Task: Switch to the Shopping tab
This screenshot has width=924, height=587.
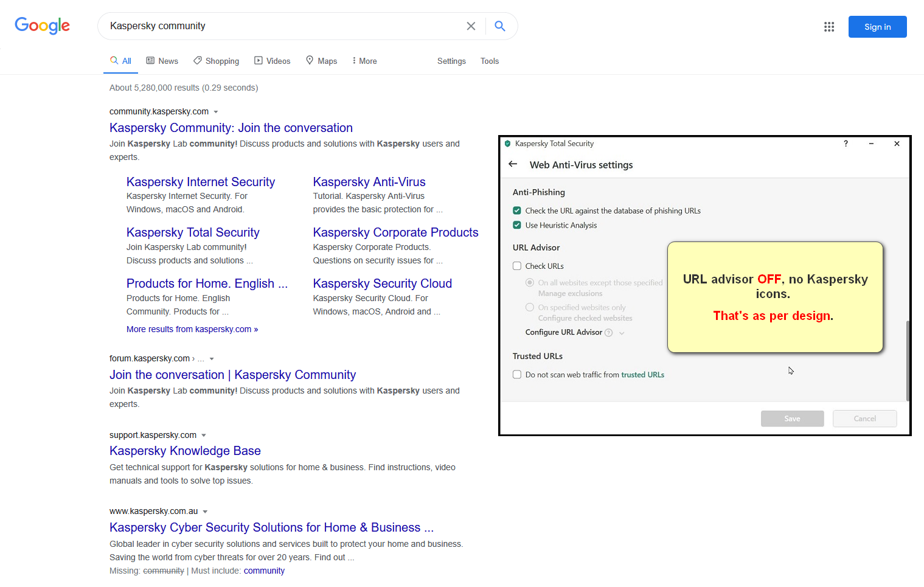Action: tap(216, 61)
